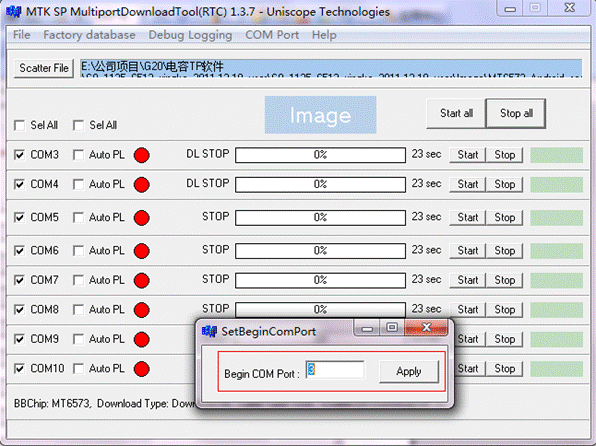The image size is (596, 446).
Task: Click the red status circle beside COM6
Action: 141,251
